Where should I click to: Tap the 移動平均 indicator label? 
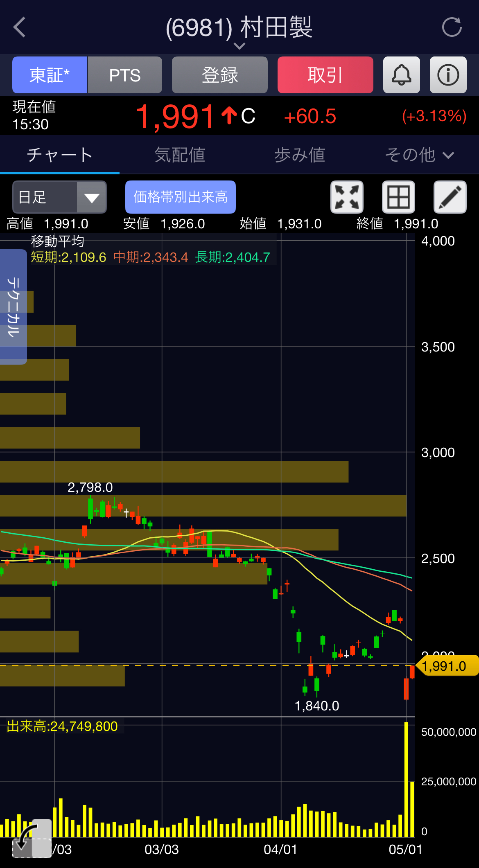58,241
